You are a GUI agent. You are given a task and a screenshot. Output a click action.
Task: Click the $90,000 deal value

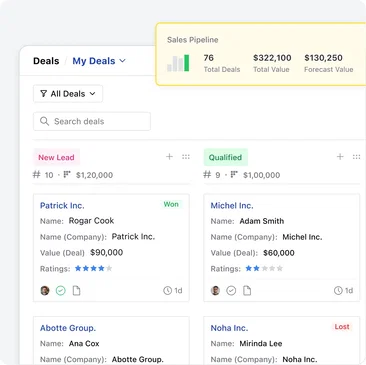(107, 252)
